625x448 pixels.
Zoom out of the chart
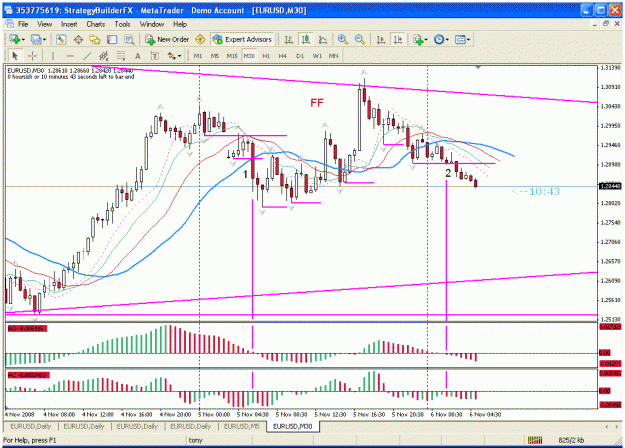[360, 39]
